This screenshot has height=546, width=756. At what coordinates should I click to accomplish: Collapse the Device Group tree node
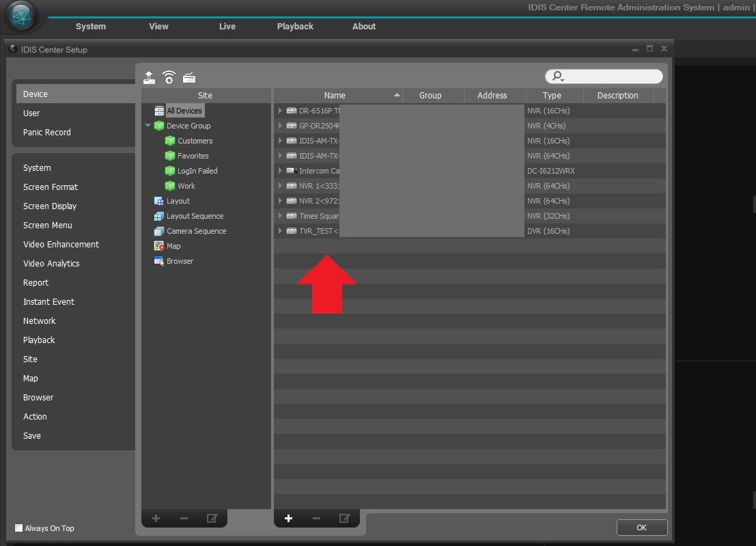[x=148, y=126]
